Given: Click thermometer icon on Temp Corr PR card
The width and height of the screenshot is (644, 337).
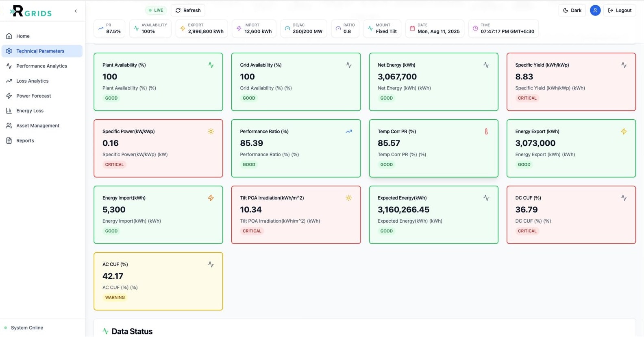Looking at the screenshot, I should pos(486,131).
